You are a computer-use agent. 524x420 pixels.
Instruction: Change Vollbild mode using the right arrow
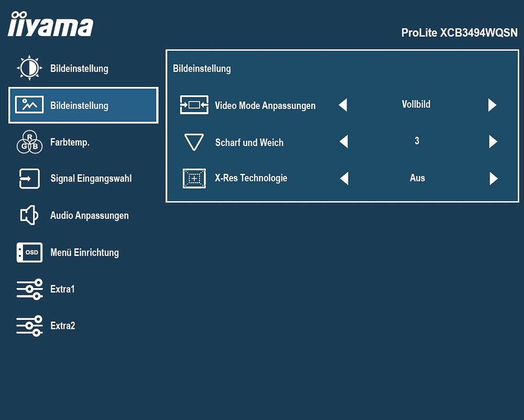click(x=492, y=105)
